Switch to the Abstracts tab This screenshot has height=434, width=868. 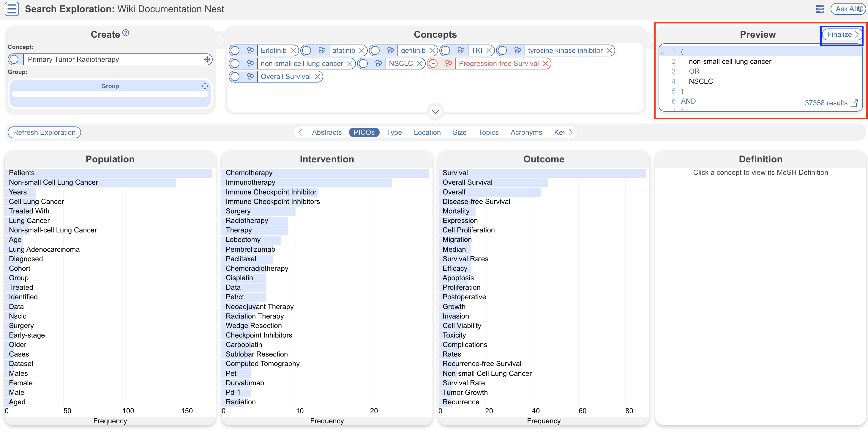(x=326, y=132)
